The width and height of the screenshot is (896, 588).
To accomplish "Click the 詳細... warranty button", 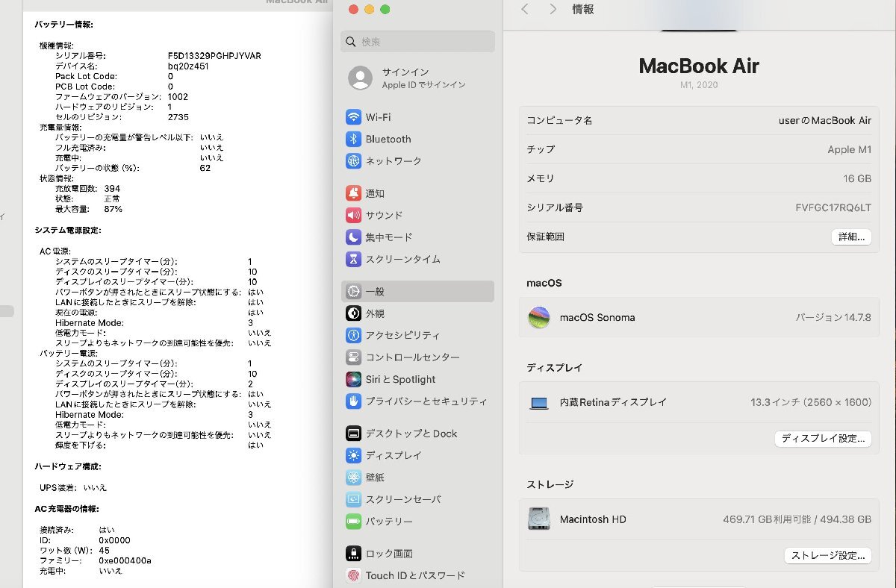I will (x=851, y=237).
